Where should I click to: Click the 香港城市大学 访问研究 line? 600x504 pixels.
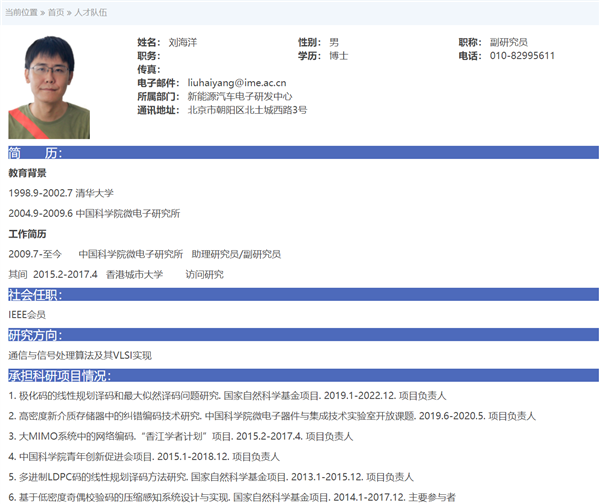pyautogui.click(x=116, y=274)
